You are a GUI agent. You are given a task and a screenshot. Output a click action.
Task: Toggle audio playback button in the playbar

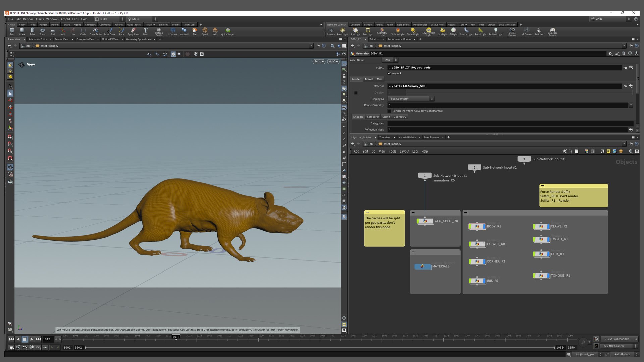point(18,347)
